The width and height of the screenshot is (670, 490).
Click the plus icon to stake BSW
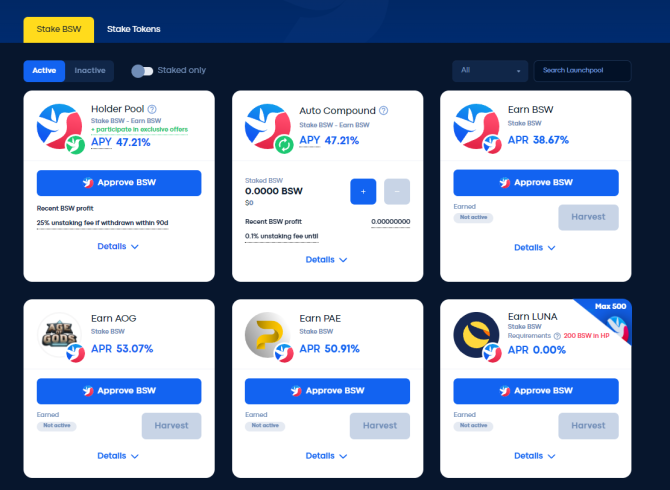click(363, 191)
